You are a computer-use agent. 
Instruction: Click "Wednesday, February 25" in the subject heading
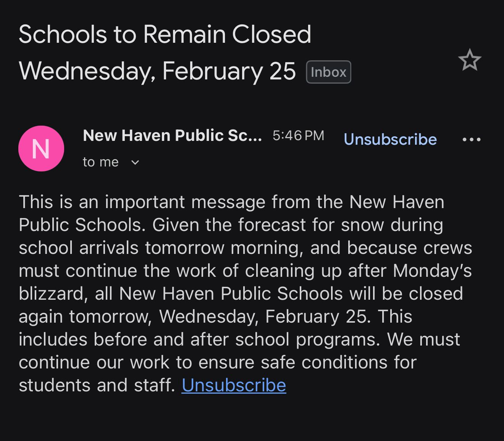[x=157, y=71]
